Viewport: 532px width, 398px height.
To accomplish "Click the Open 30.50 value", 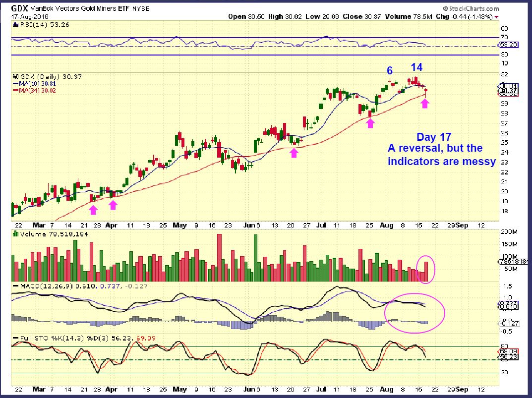I will 246,16.
